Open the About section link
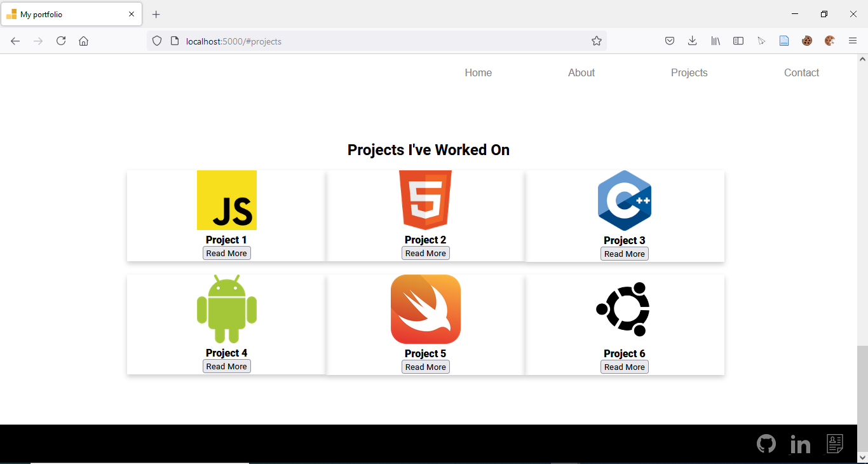868x464 pixels. point(581,73)
